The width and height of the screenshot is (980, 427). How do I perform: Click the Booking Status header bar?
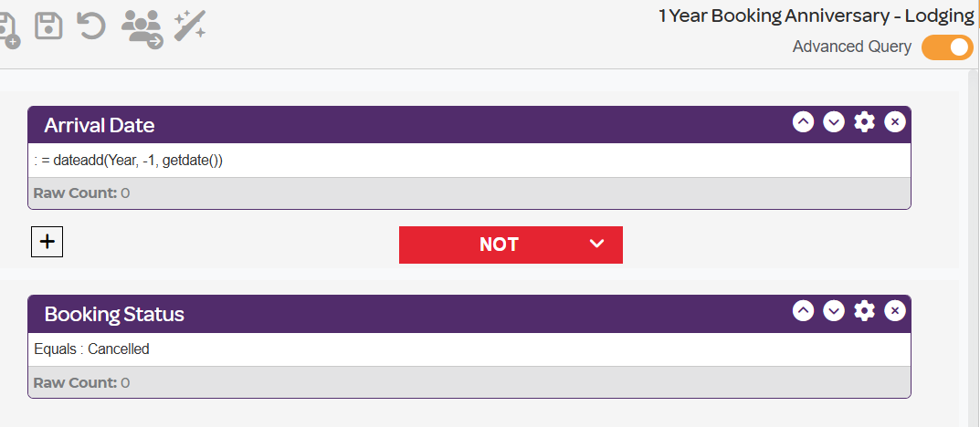469,313
